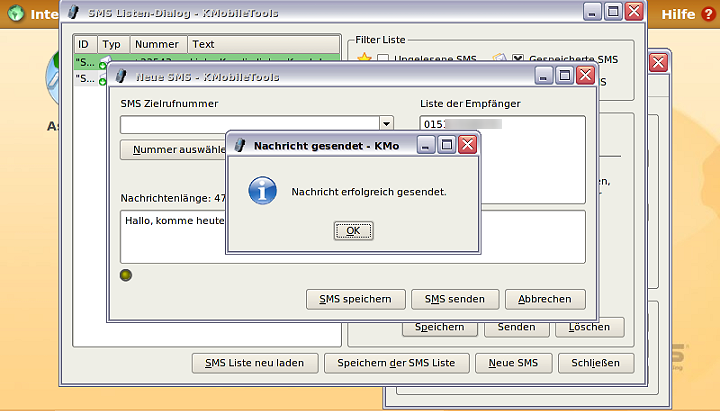720x411 pixels.
Task: Sort the list by the Text column header
Action: pos(263,44)
